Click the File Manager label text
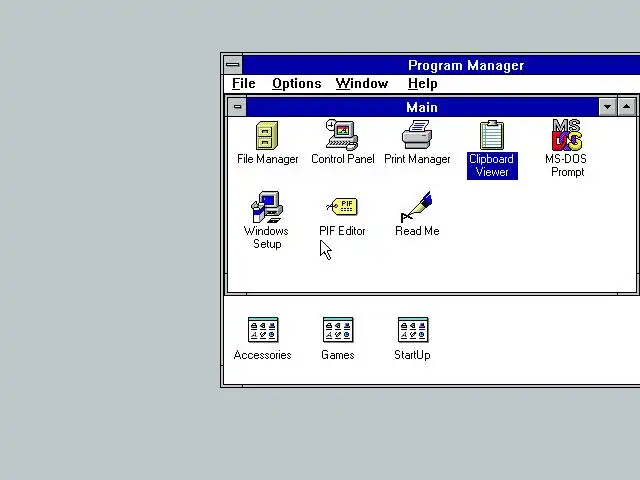The width and height of the screenshot is (640, 480). 268,159
